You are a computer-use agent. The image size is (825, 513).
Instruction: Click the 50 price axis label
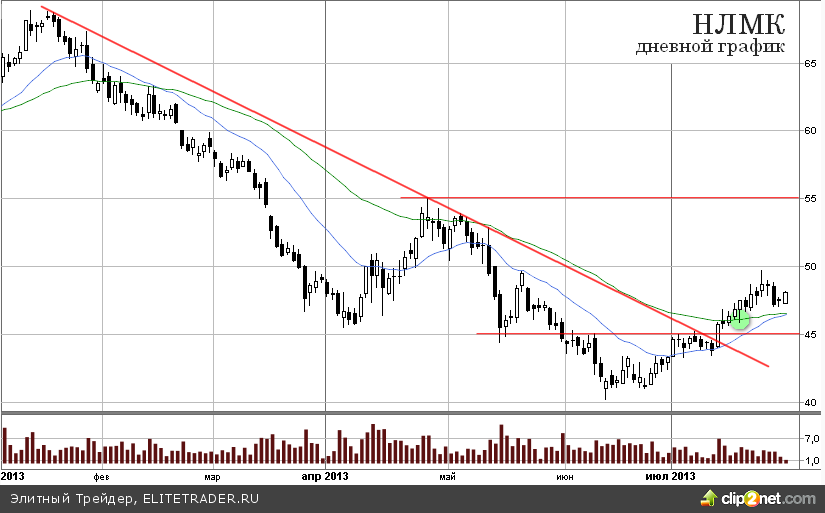pos(811,267)
